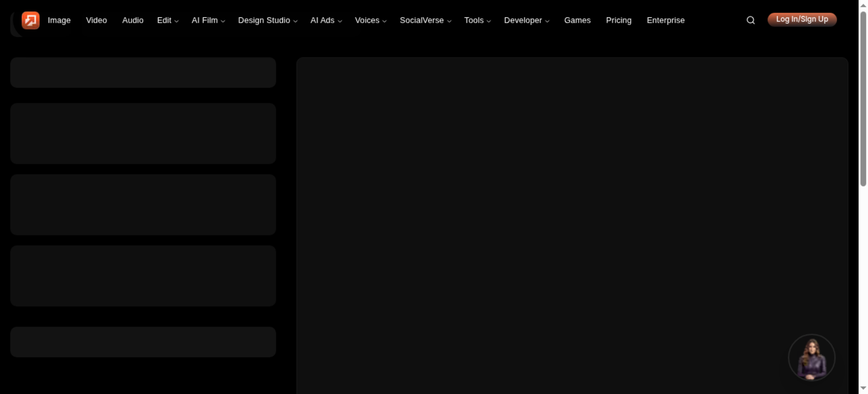The image size is (868, 394).
Task: Open the search magnifier icon
Action: pyautogui.click(x=750, y=20)
